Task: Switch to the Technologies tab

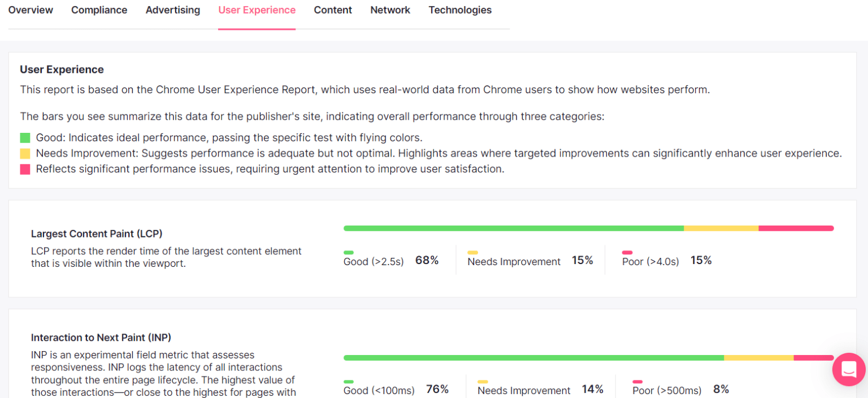Action: pos(460,10)
